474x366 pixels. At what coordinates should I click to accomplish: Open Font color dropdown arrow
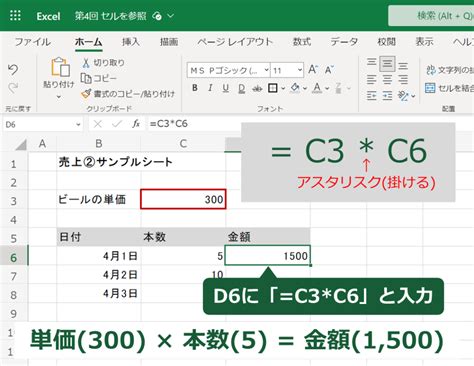coord(327,88)
